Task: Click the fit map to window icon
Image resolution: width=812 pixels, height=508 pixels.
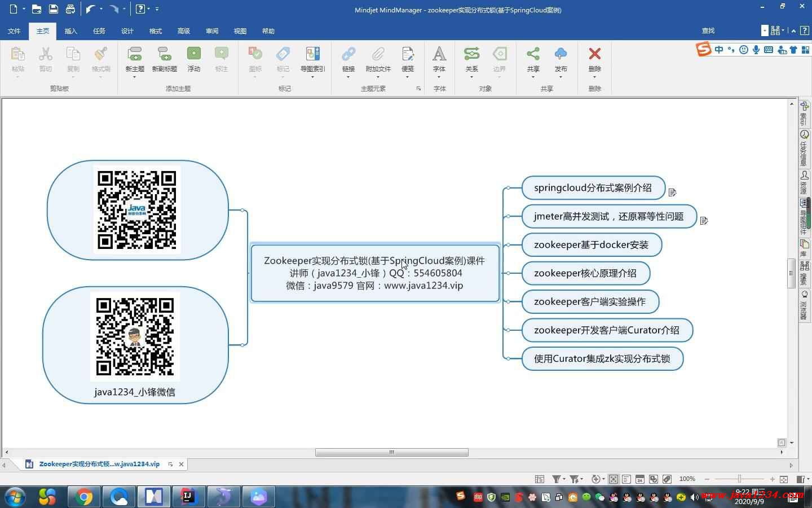Action: [783, 479]
